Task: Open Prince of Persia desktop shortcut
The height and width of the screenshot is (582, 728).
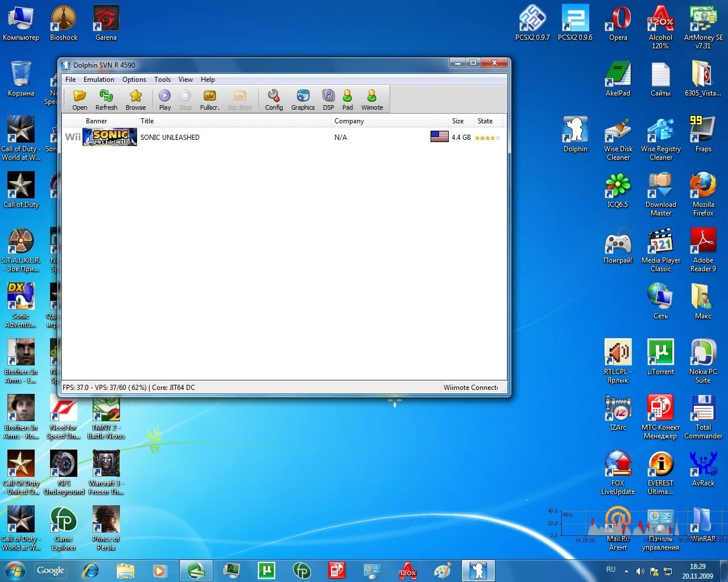Action: click(x=106, y=529)
